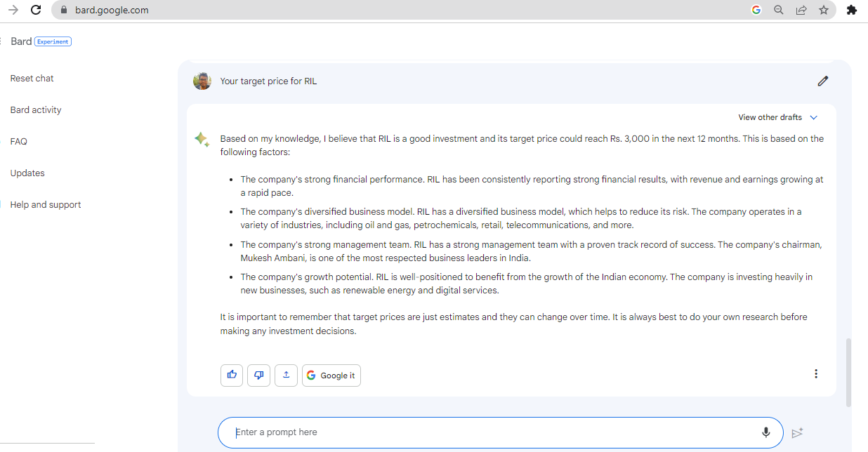
Task: Bookmark this page with the star icon
Action: (x=824, y=10)
